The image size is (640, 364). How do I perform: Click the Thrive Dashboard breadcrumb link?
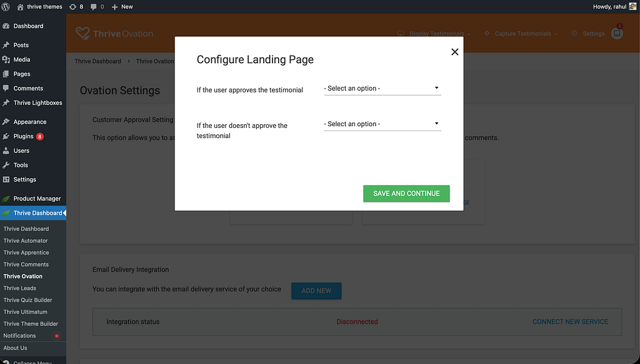(98, 61)
